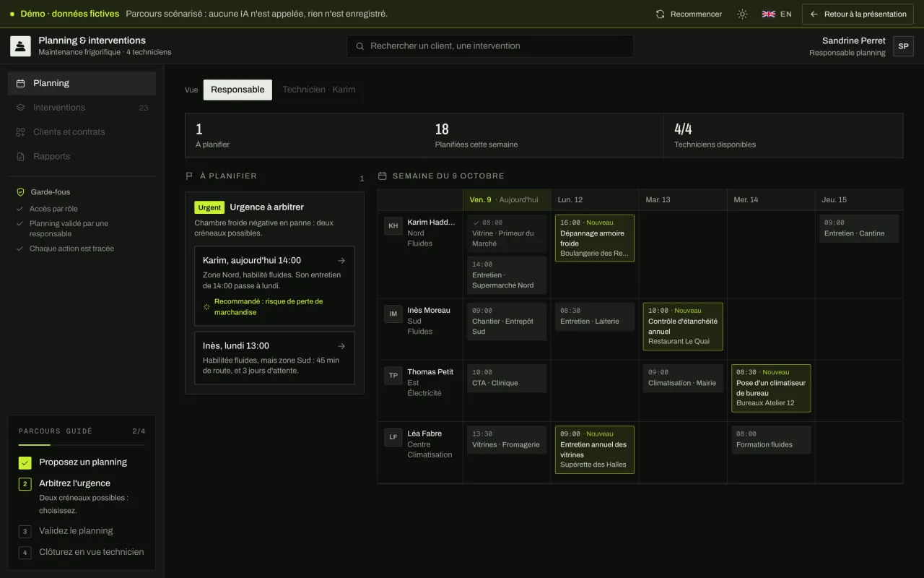Click the Garde-fous shield icon
The height and width of the screenshot is (578, 924).
point(20,192)
